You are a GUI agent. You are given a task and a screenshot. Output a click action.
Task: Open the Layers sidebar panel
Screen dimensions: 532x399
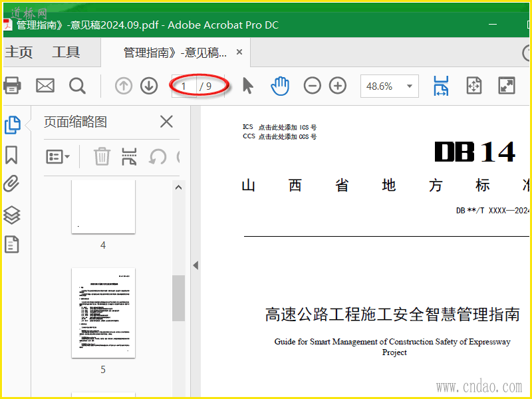coord(12,215)
